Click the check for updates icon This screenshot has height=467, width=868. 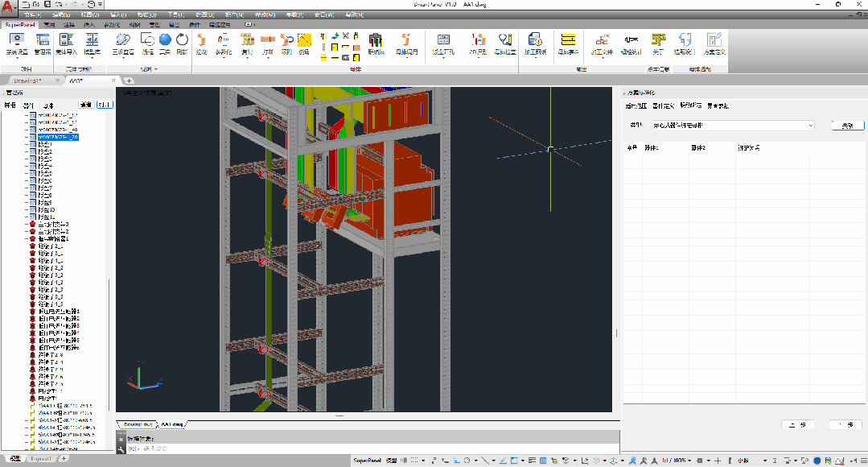pyautogui.click(x=685, y=43)
